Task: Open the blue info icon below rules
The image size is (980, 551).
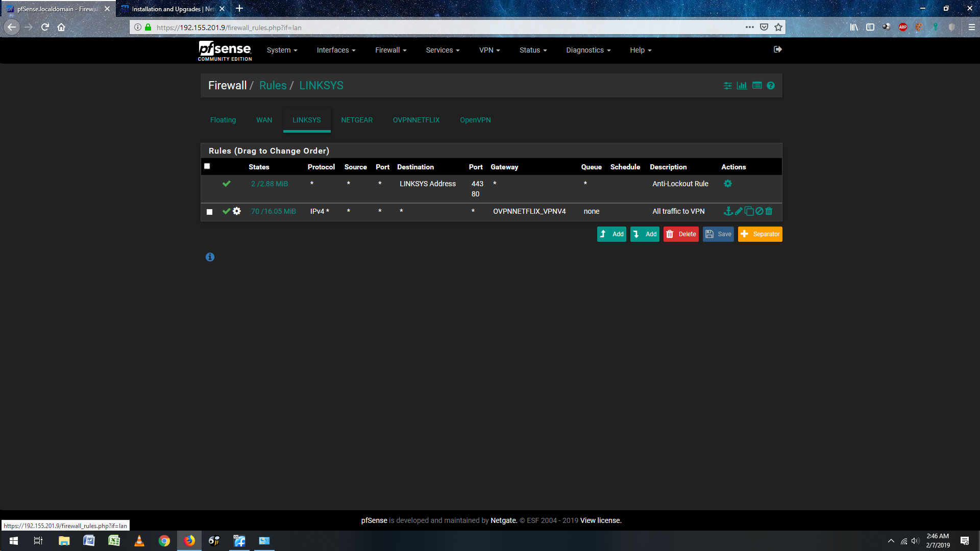Action: (210, 257)
